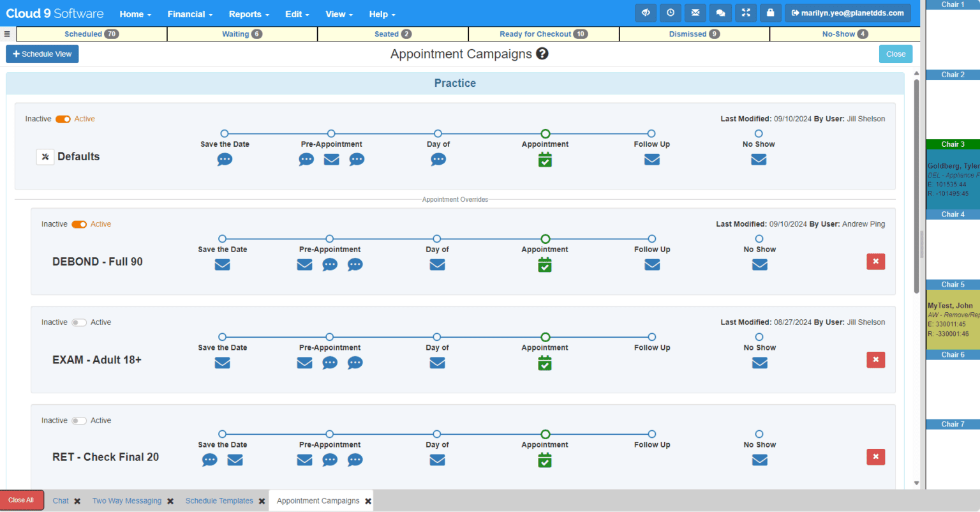Click the lock icon in the toolbar

[770, 12]
